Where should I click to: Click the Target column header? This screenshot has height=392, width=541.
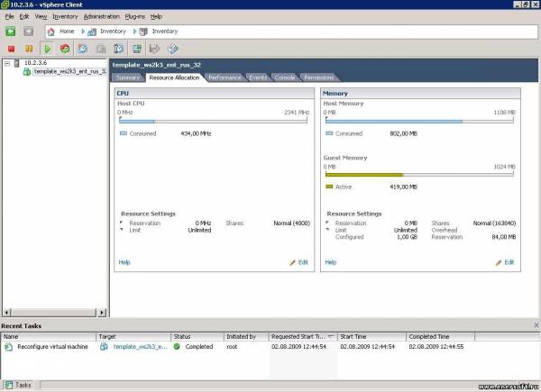click(133, 336)
